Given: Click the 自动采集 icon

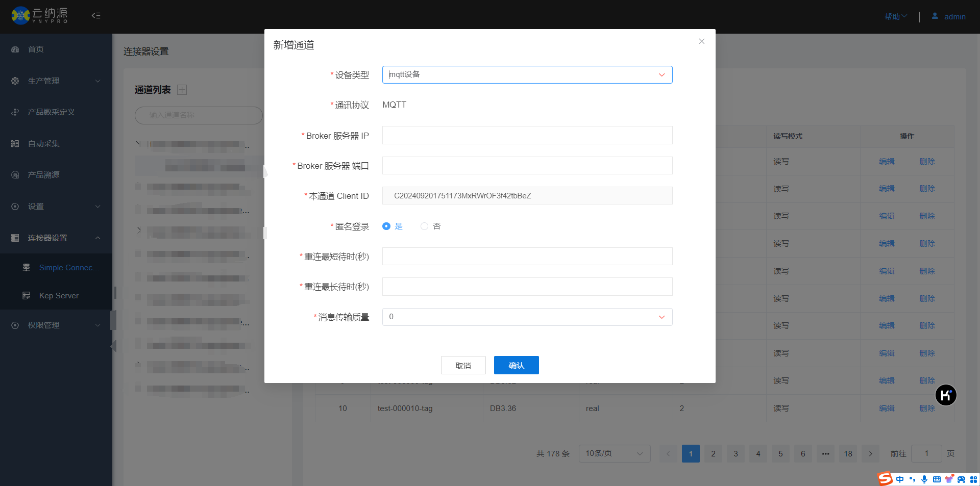Looking at the screenshot, I should (15, 144).
